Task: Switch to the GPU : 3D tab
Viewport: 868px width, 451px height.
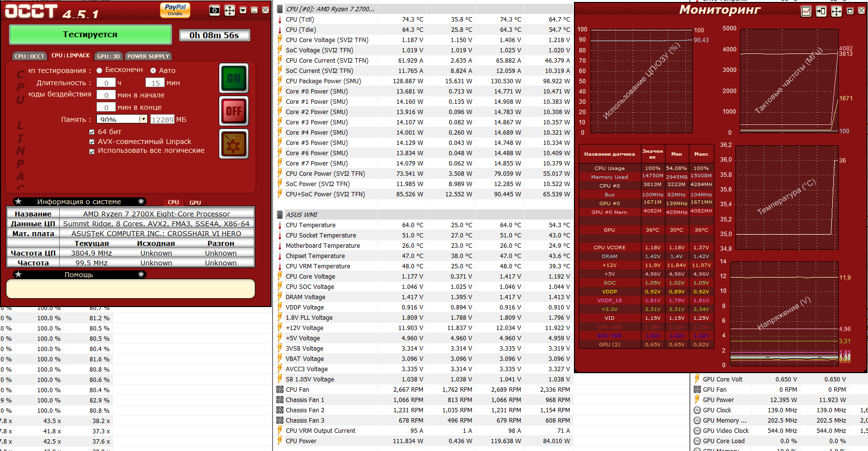Action: pyautogui.click(x=109, y=56)
